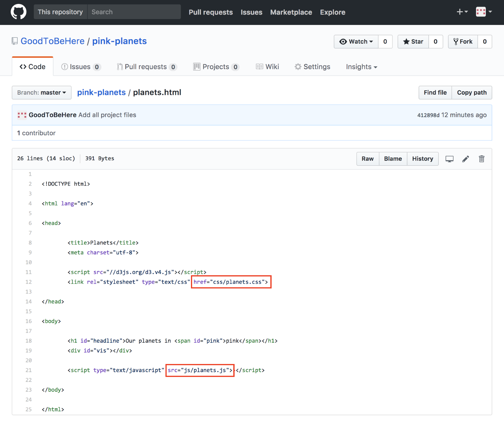Switch to the Issues repository tab
The width and height of the screenshot is (504, 427).
pos(81,67)
